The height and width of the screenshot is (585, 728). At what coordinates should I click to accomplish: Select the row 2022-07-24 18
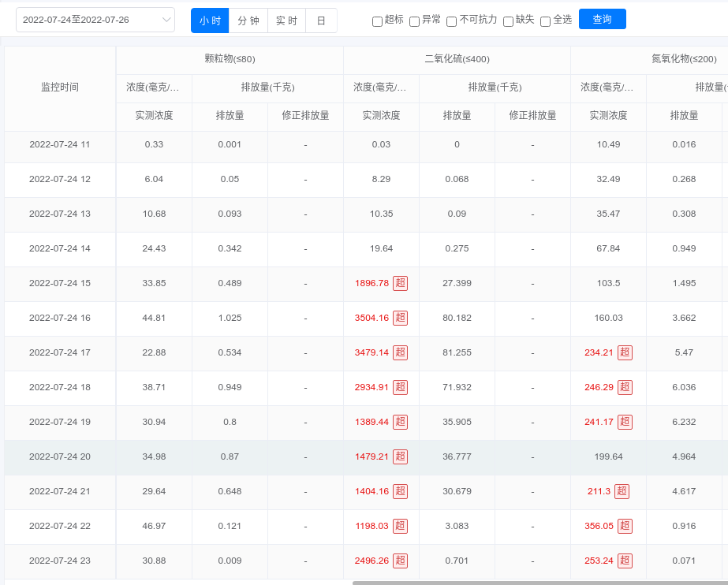(x=366, y=387)
